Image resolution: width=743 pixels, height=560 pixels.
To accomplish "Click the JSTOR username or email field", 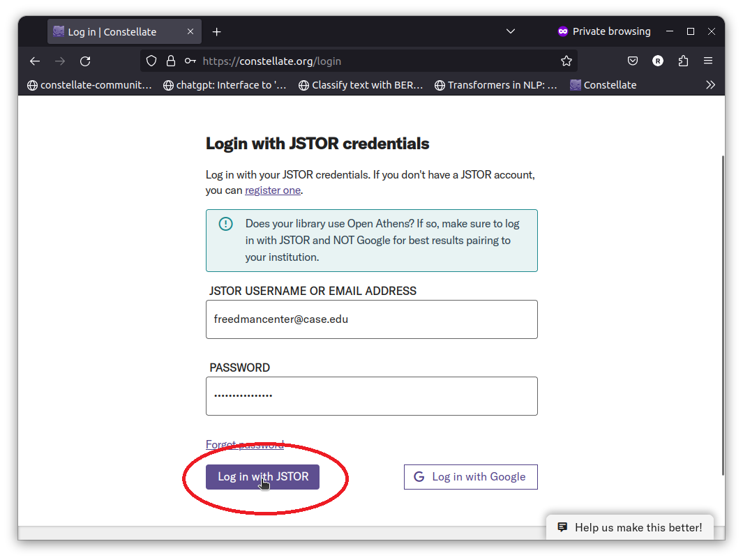I will [x=371, y=319].
